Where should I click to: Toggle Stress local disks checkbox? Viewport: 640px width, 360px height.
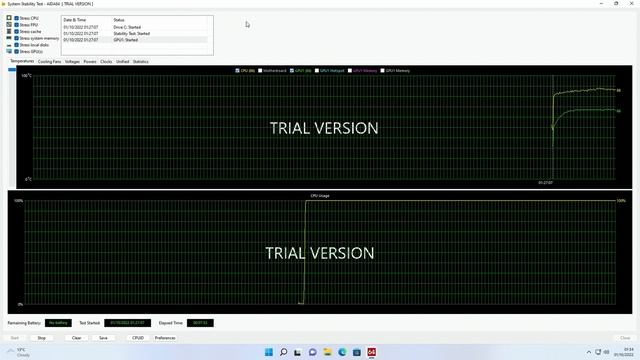coord(17,45)
